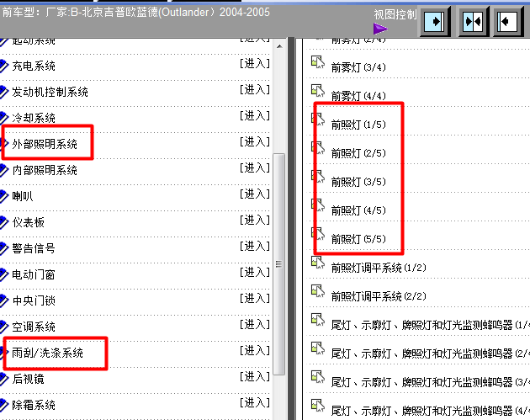
Task: Click [进入] for 后视镜
Action: (x=255, y=376)
